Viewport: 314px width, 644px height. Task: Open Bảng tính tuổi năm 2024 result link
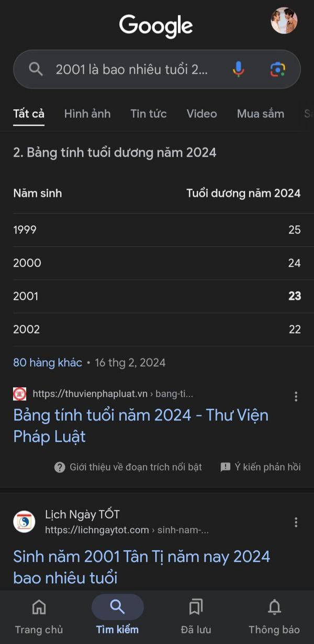point(141,425)
